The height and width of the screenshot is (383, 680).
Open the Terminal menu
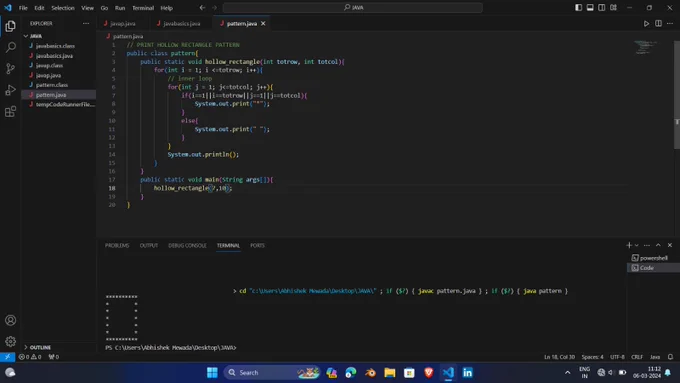143,8
